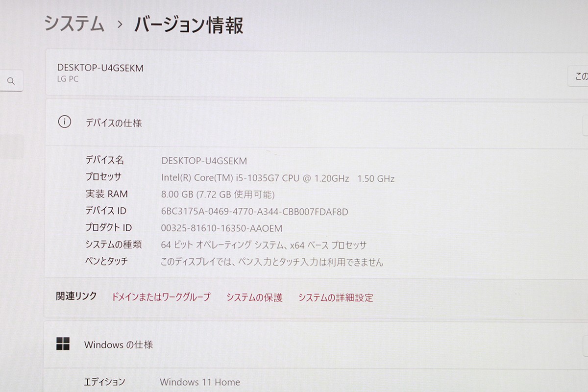Click the PC rename button beside DESKTOP-U4GSEKM
588x392 pixels.
578,77
